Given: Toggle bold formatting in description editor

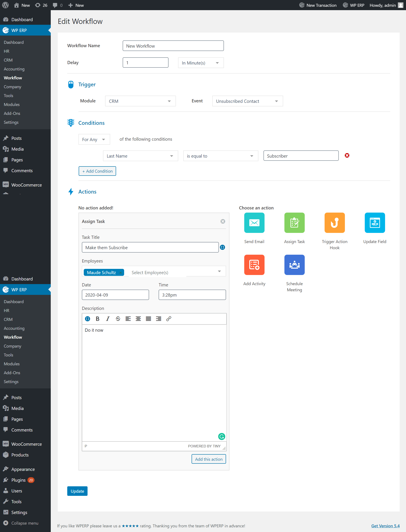Looking at the screenshot, I should tap(97, 319).
